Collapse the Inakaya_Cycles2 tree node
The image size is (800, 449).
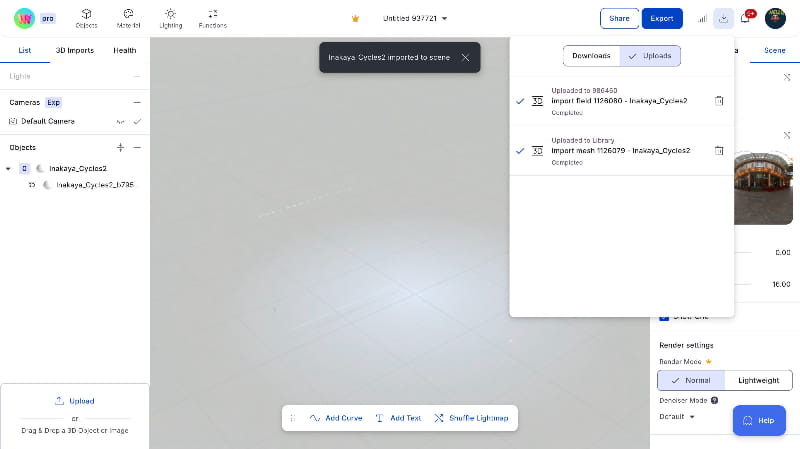pos(8,168)
